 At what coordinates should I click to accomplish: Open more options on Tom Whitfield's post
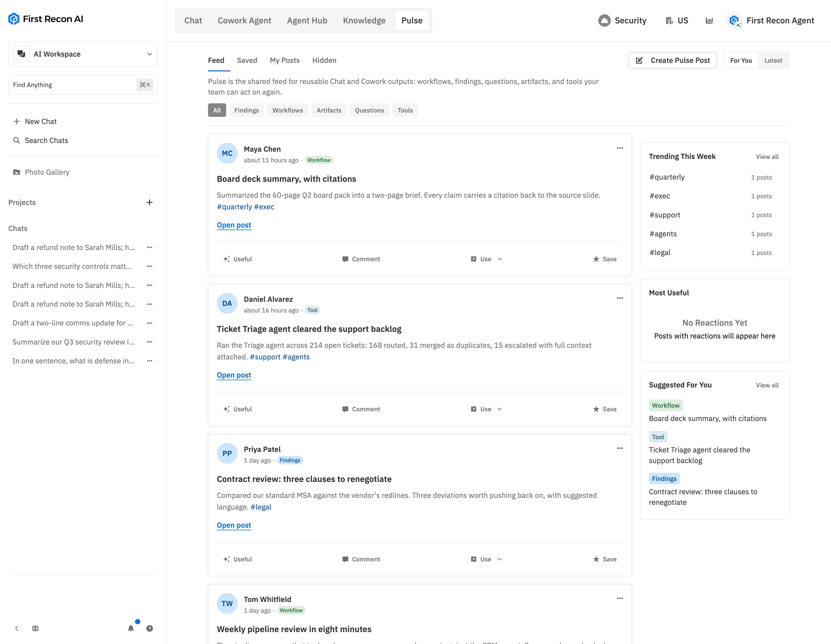click(620, 598)
